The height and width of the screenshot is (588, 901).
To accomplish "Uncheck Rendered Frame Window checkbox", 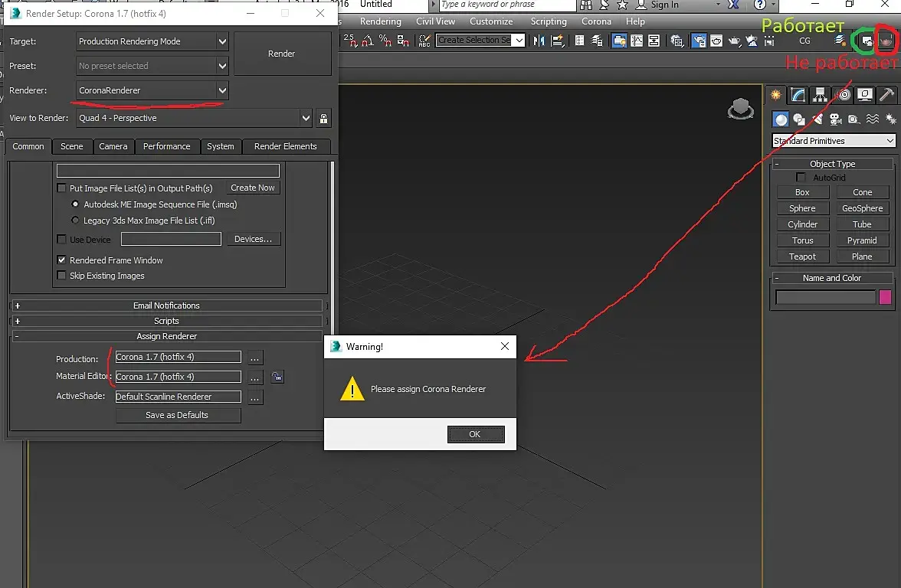I will (61, 260).
